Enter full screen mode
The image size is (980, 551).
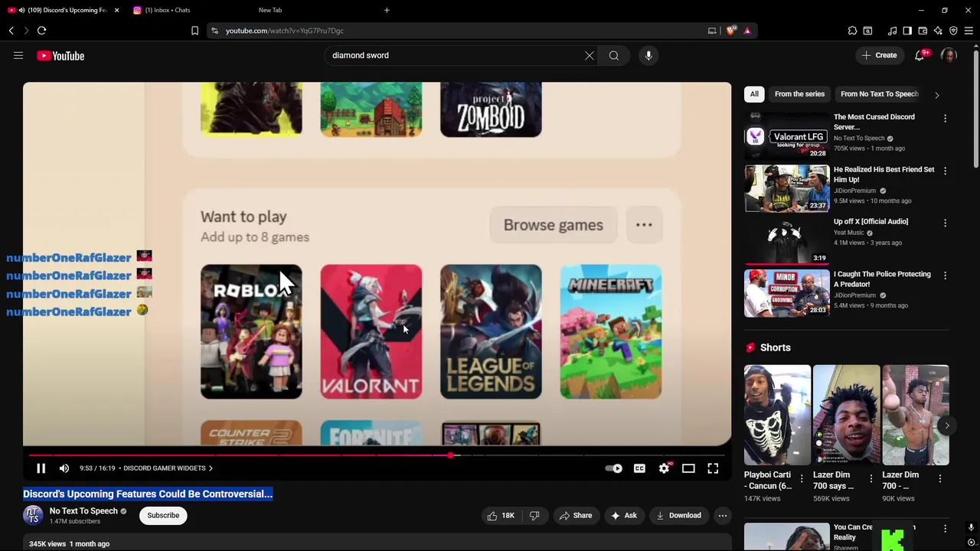(713, 468)
